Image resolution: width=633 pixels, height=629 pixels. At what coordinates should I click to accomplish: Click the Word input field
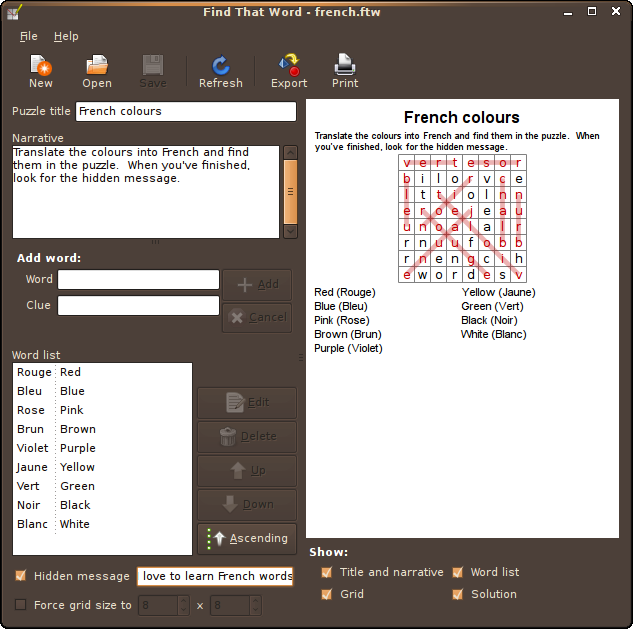point(138,279)
